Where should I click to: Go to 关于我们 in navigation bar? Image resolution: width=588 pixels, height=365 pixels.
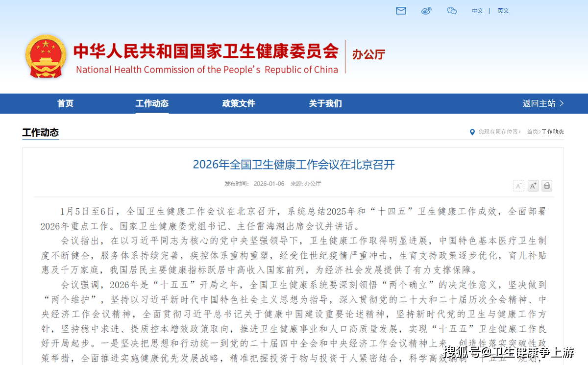(325, 103)
